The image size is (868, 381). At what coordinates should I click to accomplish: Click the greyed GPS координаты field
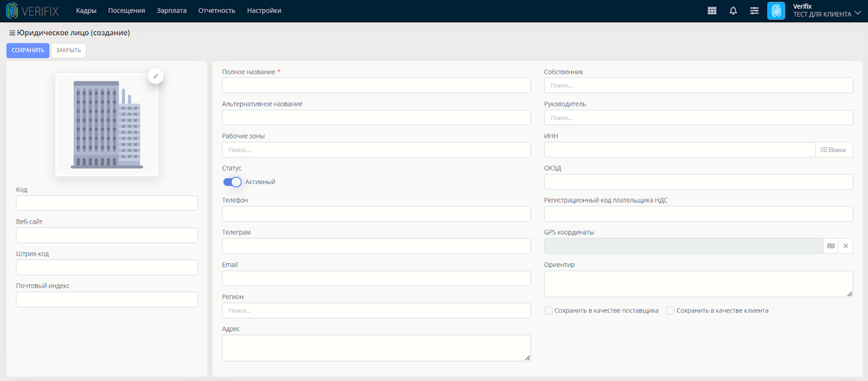point(684,246)
